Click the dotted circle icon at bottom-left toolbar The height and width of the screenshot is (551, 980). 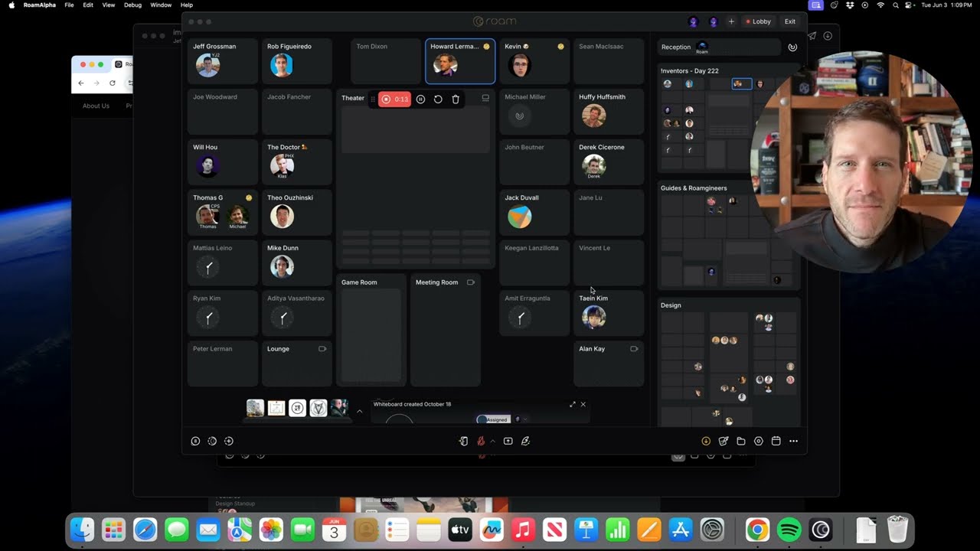[x=212, y=441]
